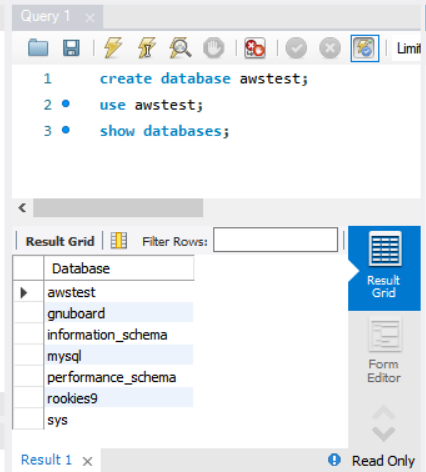Stop query execution with the hand icon
The height and width of the screenshot is (472, 426).
[213, 48]
